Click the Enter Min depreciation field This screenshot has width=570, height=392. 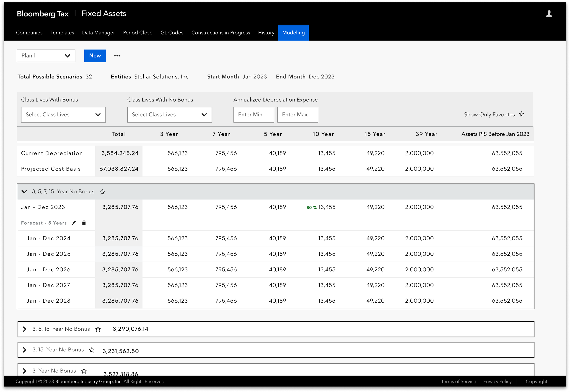[x=254, y=114]
